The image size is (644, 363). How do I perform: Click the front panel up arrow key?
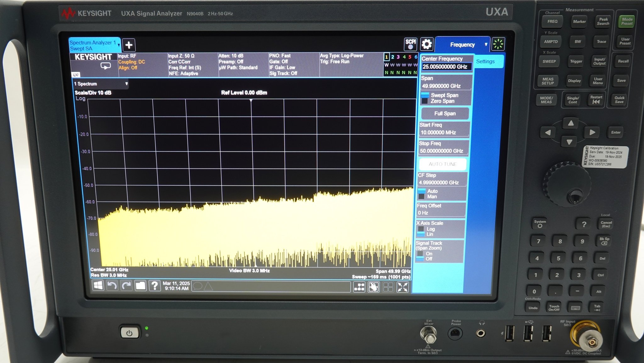(571, 123)
